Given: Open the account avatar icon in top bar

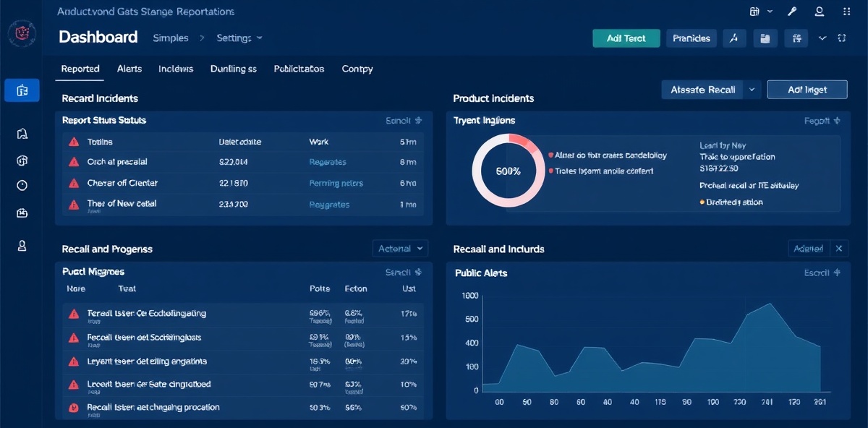Looking at the screenshot, I should tap(820, 12).
